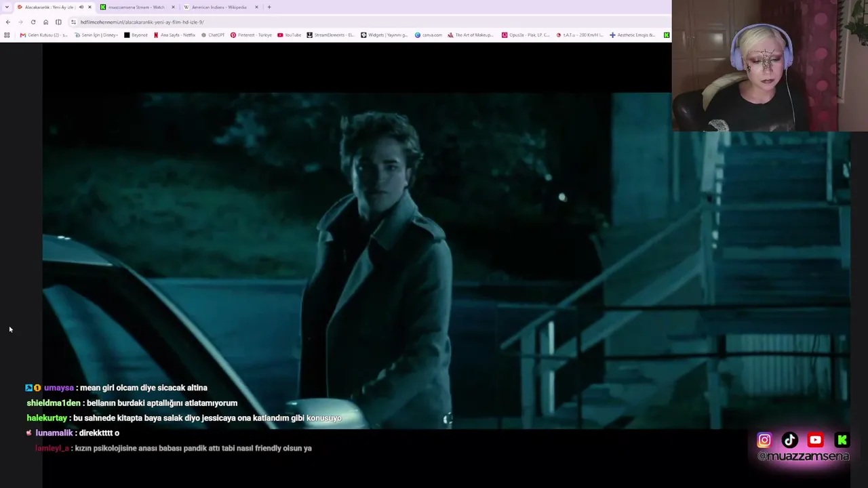Go to the browser home page

point(45,22)
